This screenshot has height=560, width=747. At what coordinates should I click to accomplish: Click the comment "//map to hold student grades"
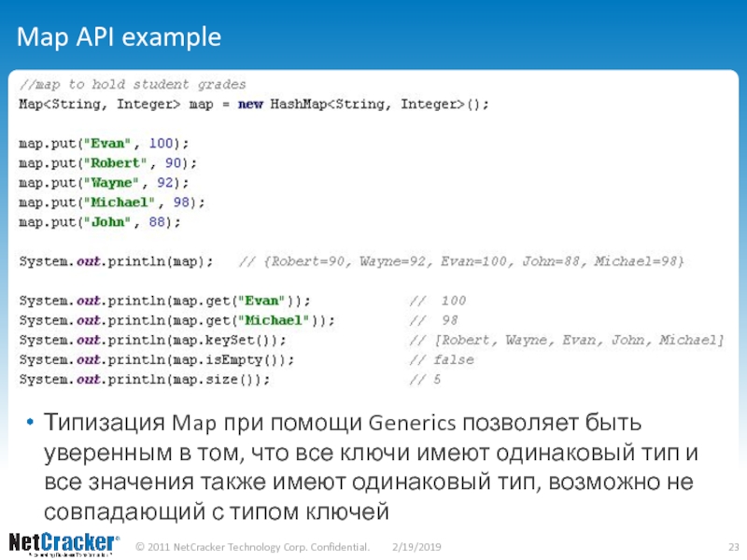tap(133, 85)
